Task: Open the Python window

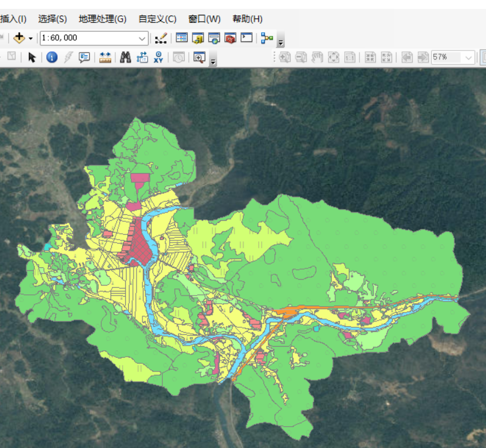Action: 247,38
